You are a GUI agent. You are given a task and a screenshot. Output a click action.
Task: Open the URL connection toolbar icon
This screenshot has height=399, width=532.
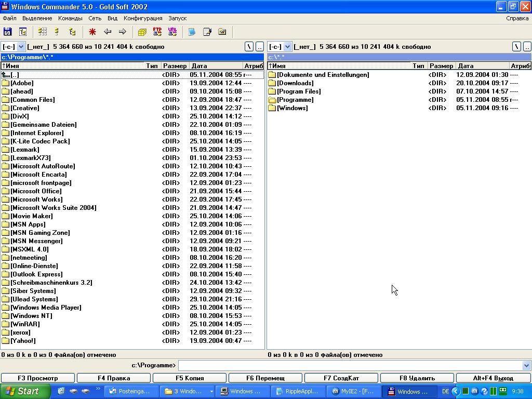(x=172, y=32)
